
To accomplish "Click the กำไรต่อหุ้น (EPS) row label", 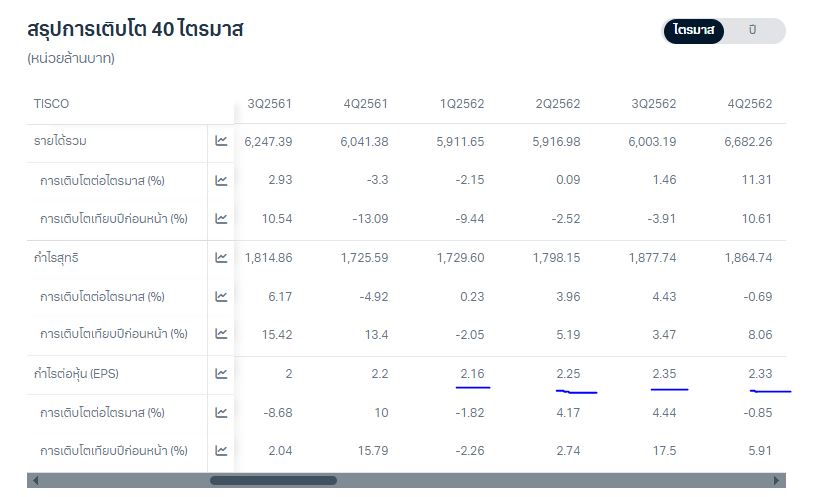I will (x=76, y=374).
